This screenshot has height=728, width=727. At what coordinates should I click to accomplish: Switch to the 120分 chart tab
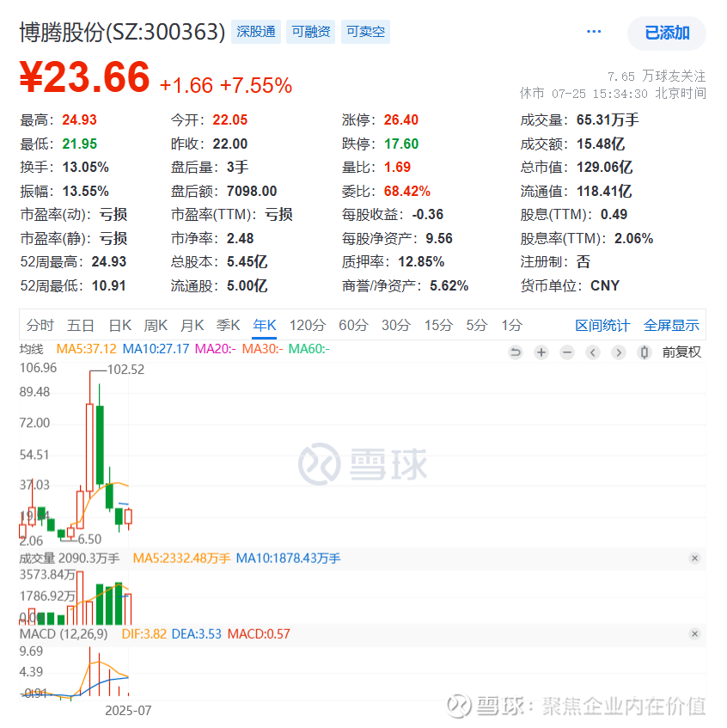pyautogui.click(x=308, y=325)
